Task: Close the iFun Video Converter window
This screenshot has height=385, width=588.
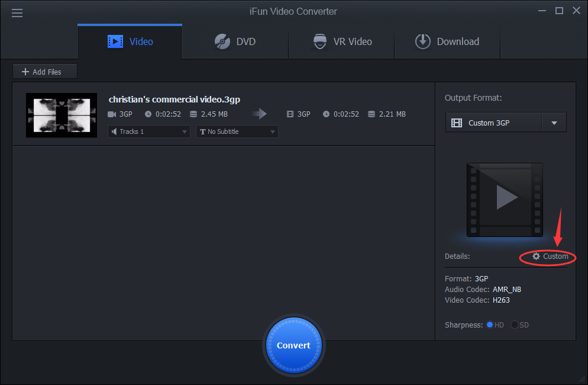Action: [x=576, y=11]
